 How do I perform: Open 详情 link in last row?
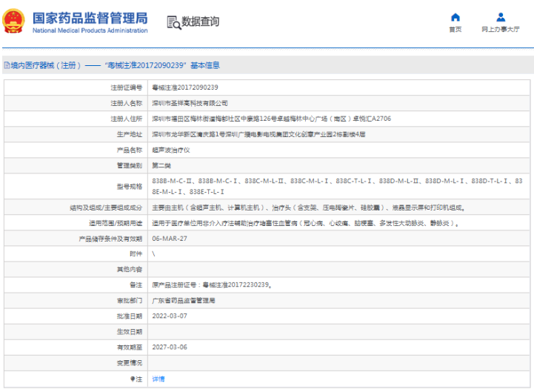coord(158,379)
